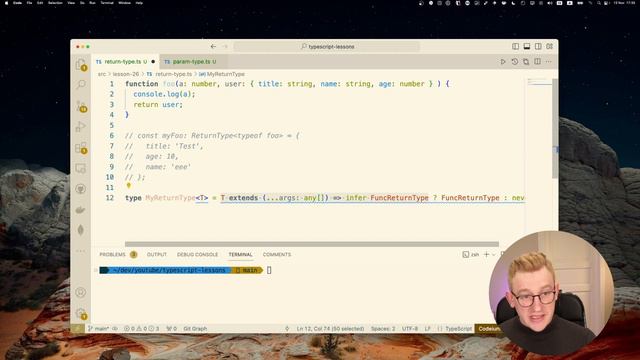
Task: Open terminal launch profile dropdown chevron
Action: point(493,254)
